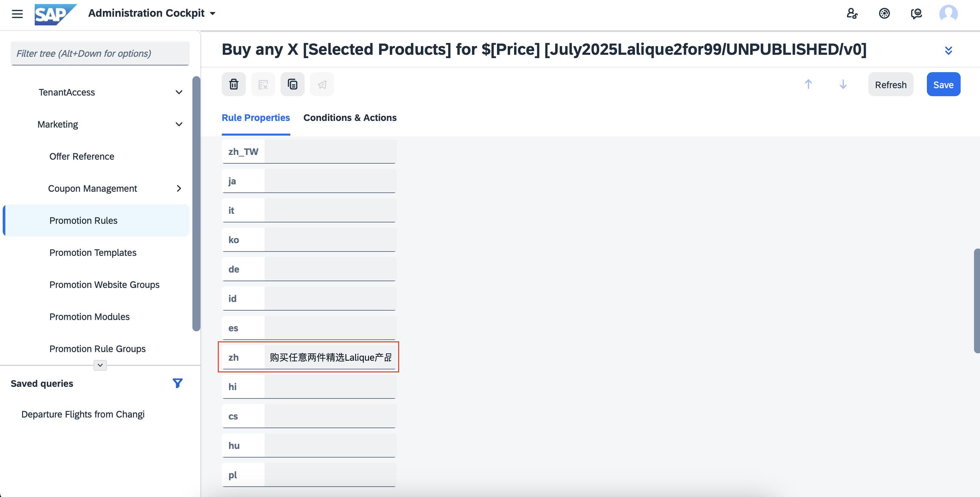Click the rule title Buy any X heading
The image size is (980, 497).
coord(544,49)
